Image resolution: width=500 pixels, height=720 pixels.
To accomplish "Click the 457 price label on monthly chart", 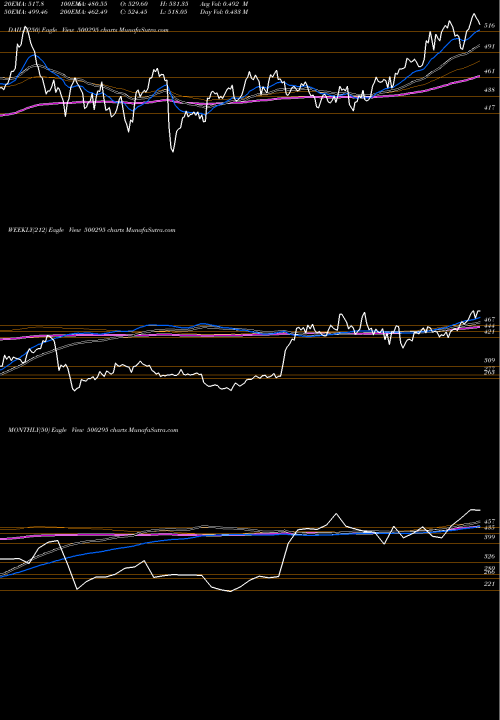I will (489, 522).
